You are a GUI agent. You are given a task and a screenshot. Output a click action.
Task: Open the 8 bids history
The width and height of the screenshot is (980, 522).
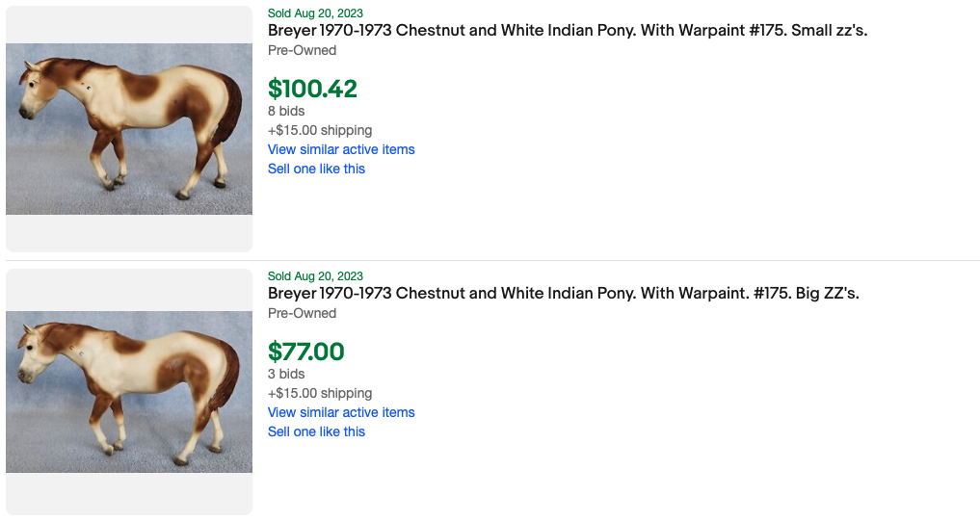pyautogui.click(x=286, y=111)
